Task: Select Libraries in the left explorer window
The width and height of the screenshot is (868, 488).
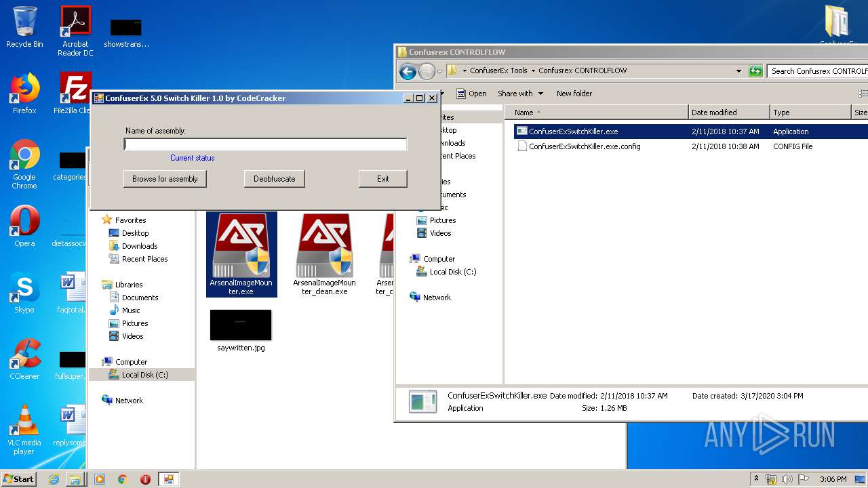Action: pos(123,285)
